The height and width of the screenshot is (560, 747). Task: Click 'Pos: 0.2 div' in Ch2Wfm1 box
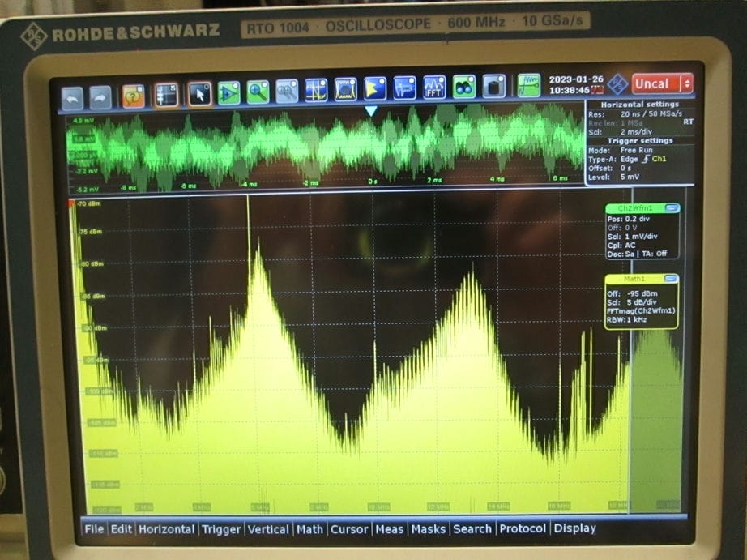coord(629,219)
